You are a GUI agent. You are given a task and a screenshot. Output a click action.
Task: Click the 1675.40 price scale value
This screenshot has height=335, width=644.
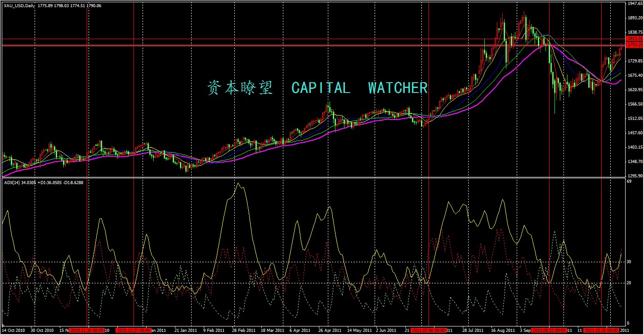pos(635,75)
